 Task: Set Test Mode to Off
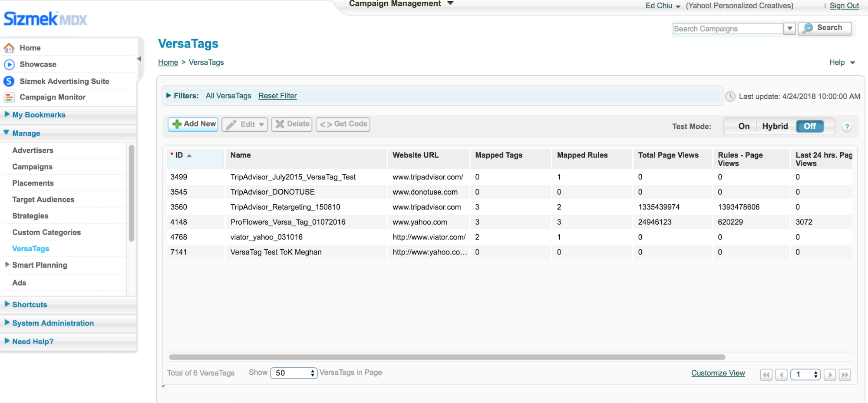pyautogui.click(x=810, y=126)
